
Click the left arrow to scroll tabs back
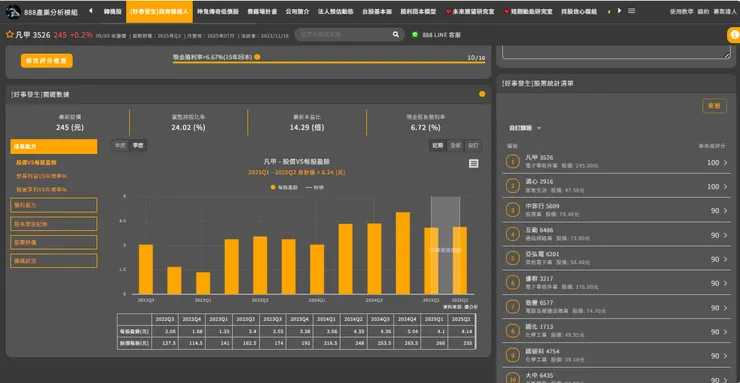pyautogui.click(x=91, y=11)
